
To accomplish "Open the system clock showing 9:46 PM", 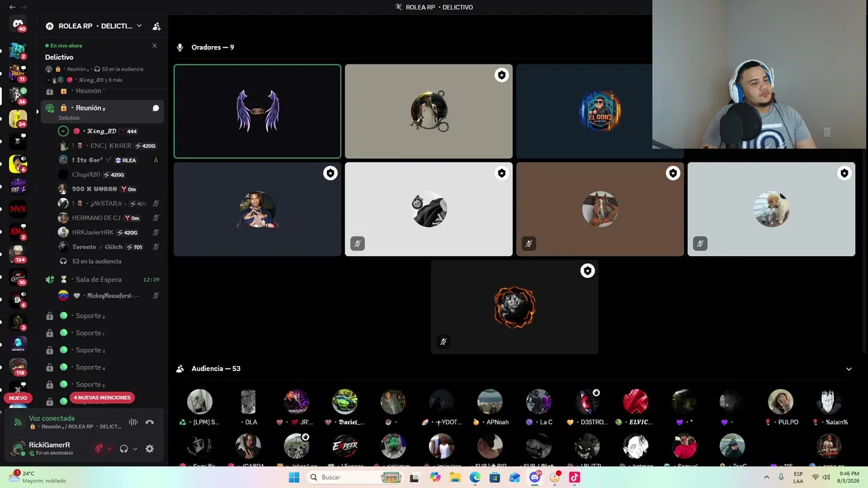I will pos(849,477).
